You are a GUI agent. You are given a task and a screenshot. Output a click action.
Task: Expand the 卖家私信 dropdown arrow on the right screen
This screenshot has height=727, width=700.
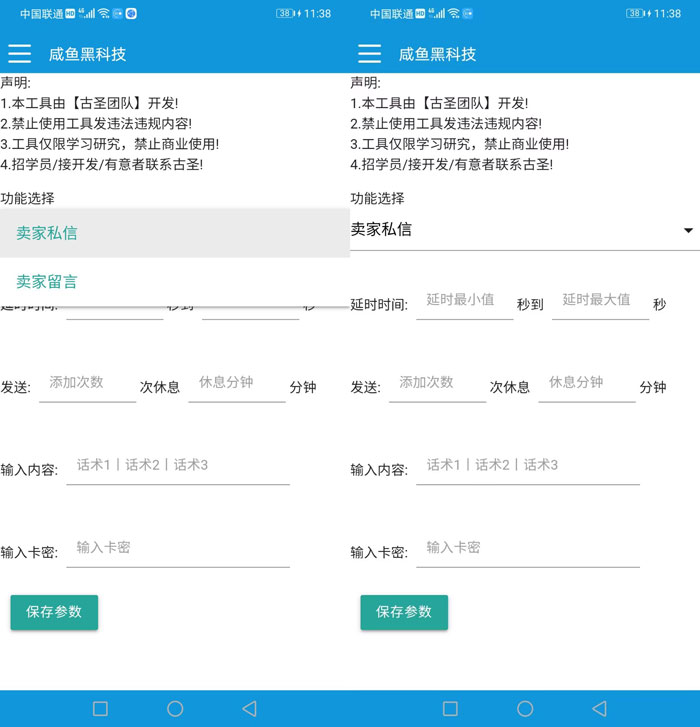(688, 231)
